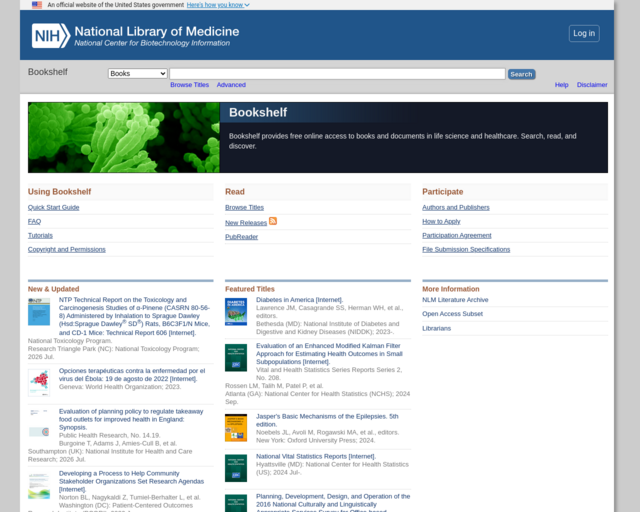The width and height of the screenshot is (640, 512).
Task: Open National Vital Statistics Reports title link
Action: [316, 456]
